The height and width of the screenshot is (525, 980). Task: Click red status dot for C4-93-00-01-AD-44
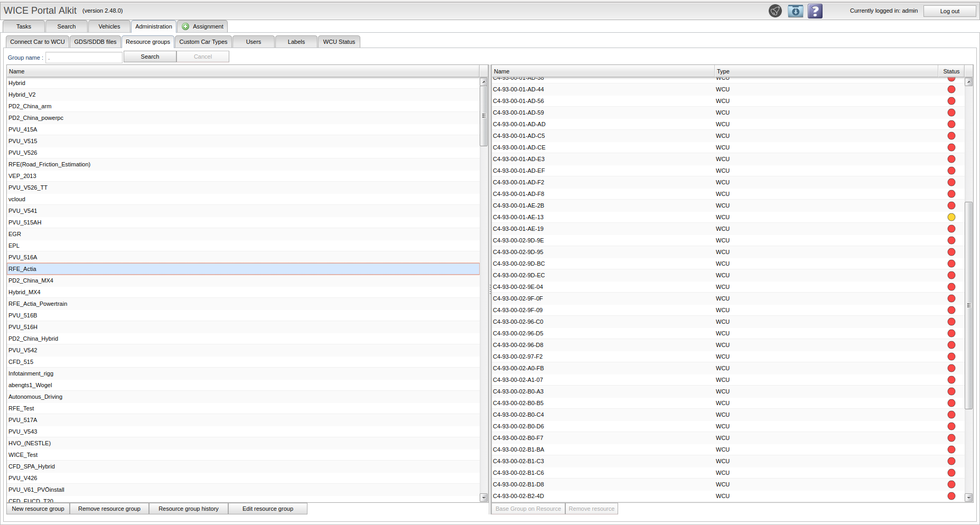tap(951, 89)
